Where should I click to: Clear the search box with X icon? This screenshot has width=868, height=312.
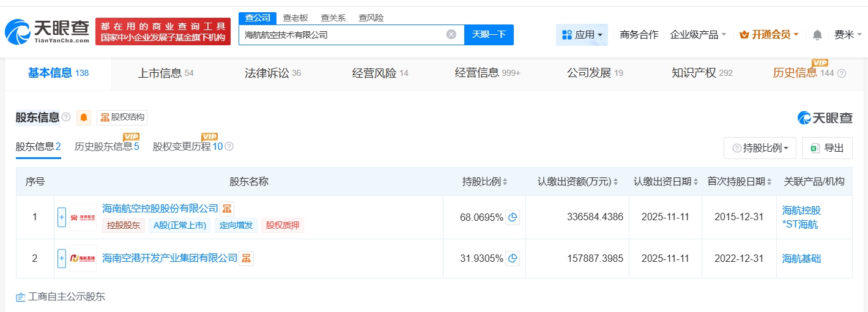tap(451, 34)
